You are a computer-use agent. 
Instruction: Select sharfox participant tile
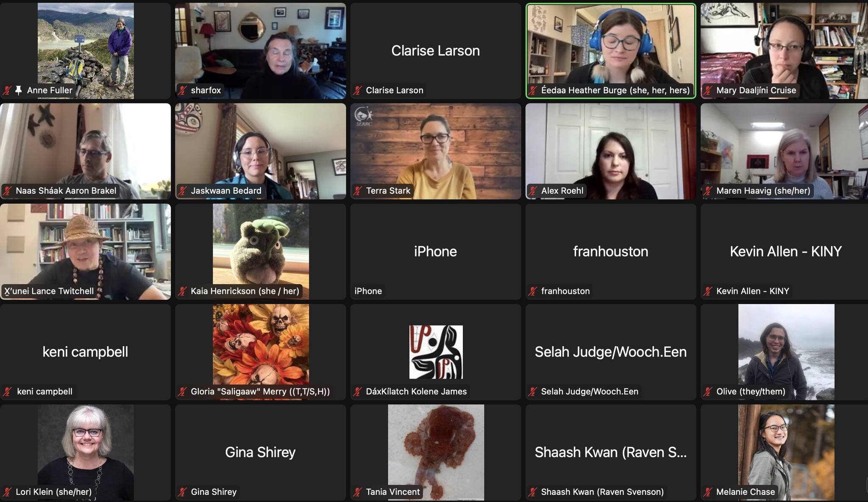click(260, 50)
